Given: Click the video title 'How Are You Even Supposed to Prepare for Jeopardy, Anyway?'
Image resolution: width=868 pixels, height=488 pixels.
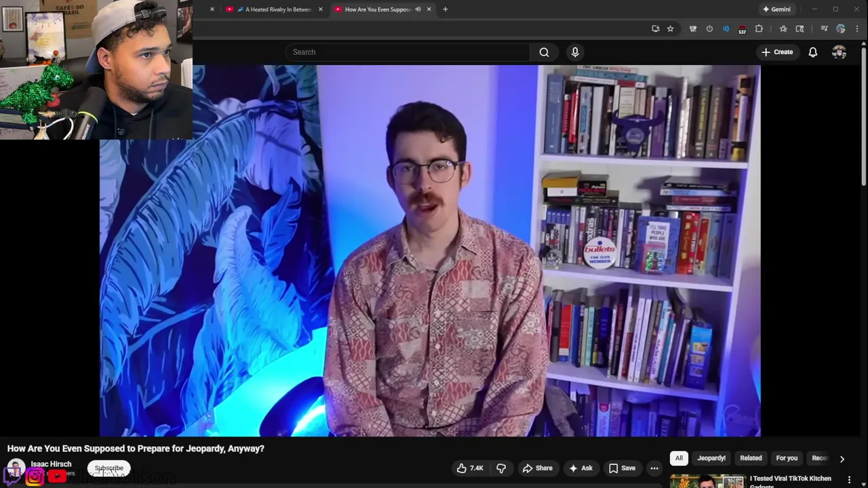Looking at the screenshot, I should click(x=136, y=449).
